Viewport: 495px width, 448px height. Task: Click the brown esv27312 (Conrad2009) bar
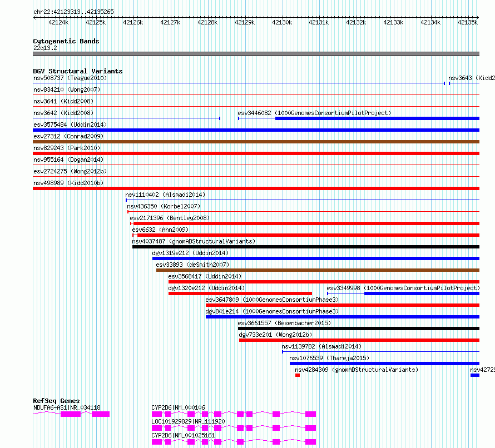pos(256,142)
